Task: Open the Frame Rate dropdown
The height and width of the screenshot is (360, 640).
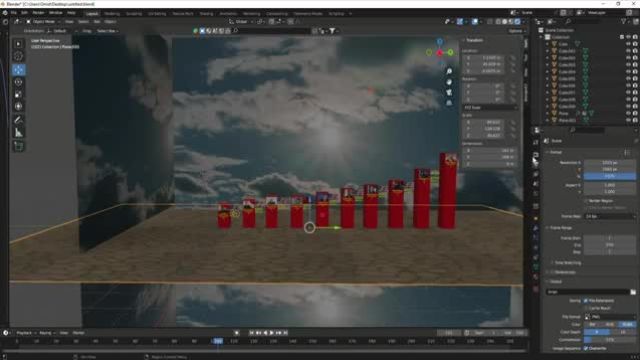Action: click(610, 216)
